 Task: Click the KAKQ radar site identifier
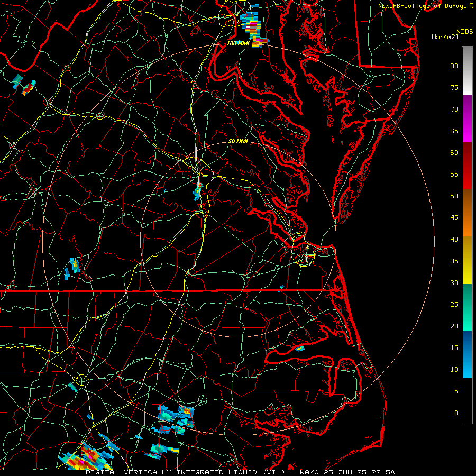tap(309, 472)
